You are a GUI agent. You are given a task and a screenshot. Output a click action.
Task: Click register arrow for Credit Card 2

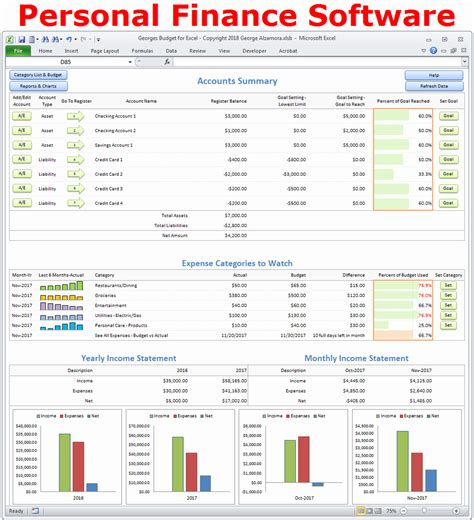[76, 174]
